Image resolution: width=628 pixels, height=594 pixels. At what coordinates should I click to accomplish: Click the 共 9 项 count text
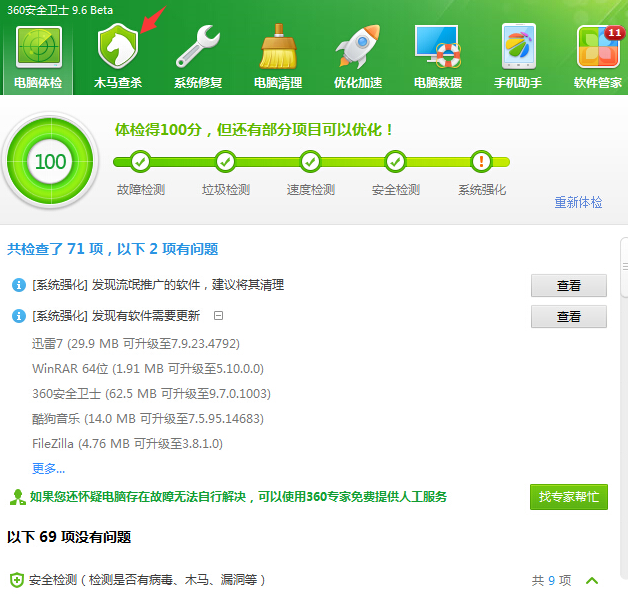551,580
